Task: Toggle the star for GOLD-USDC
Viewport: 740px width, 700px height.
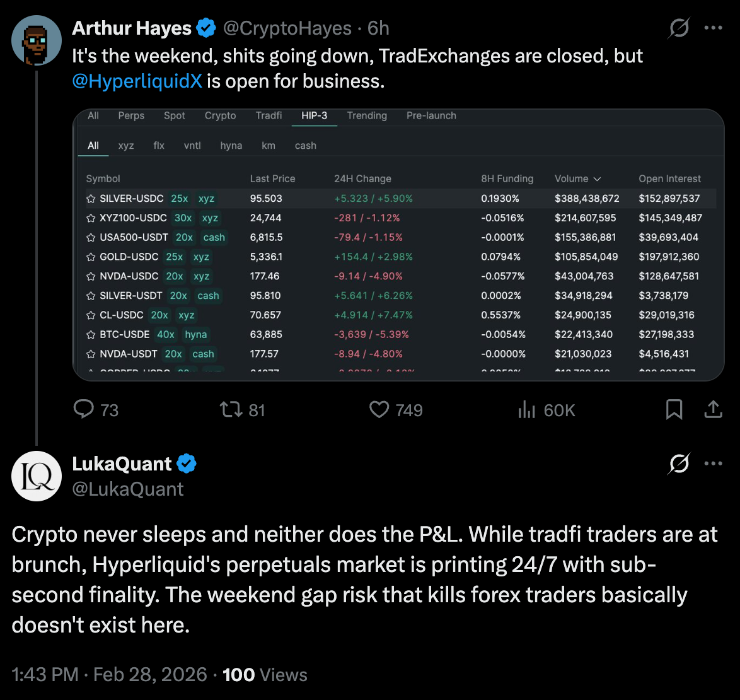Action: 91,257
